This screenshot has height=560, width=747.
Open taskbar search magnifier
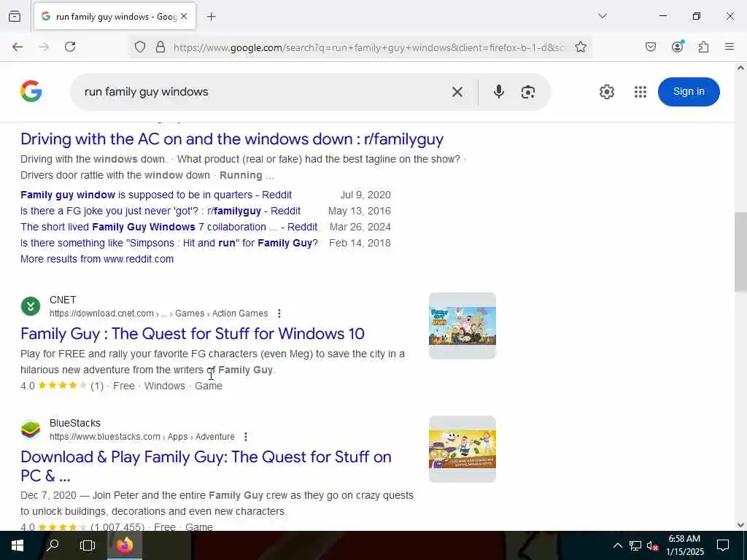click(x=53, y=545)
